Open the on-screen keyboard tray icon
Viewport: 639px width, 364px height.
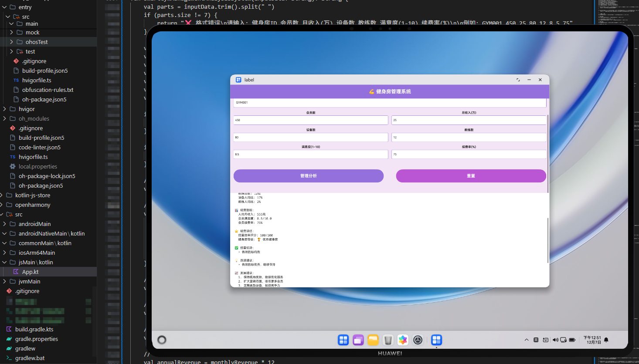(546, 340)
